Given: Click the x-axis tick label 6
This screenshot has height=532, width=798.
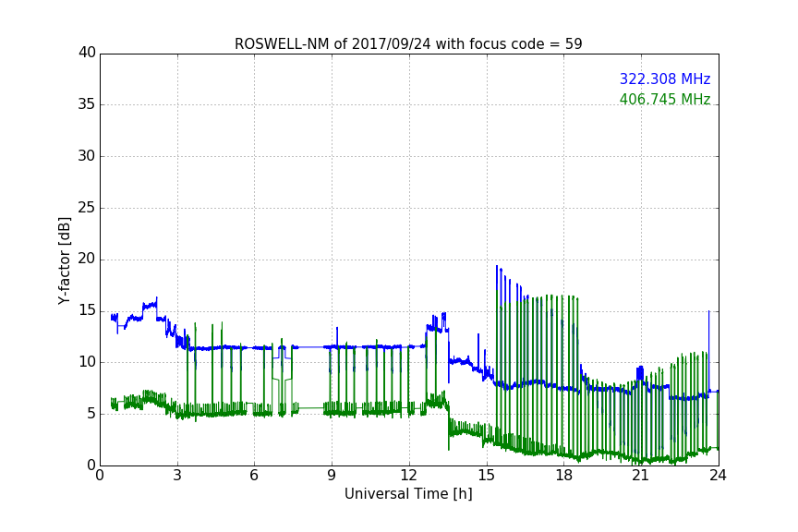Looking at the screenshot, I should pyautogui.click(x=255, y=476).
